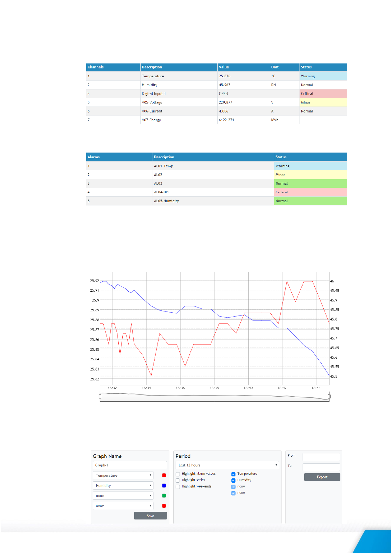Viewport: 392px width, 554px height.
Task: Click the Critical status in channels table
Action: click(x=323, y=94)
